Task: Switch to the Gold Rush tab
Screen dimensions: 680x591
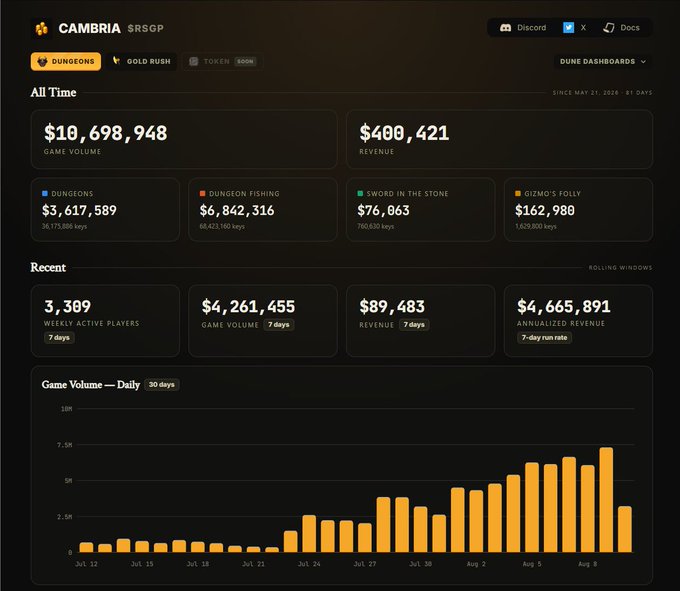Action: [142, 62]
